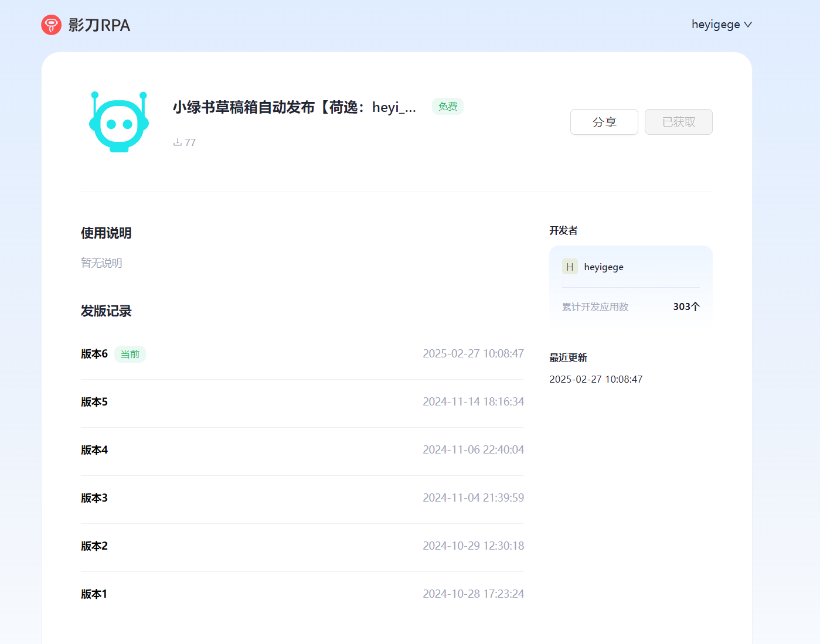The height and width of the screenshot is (644, 820).
Task: Click the 影刀RPA red logo icon
Action: coord(51,25)
